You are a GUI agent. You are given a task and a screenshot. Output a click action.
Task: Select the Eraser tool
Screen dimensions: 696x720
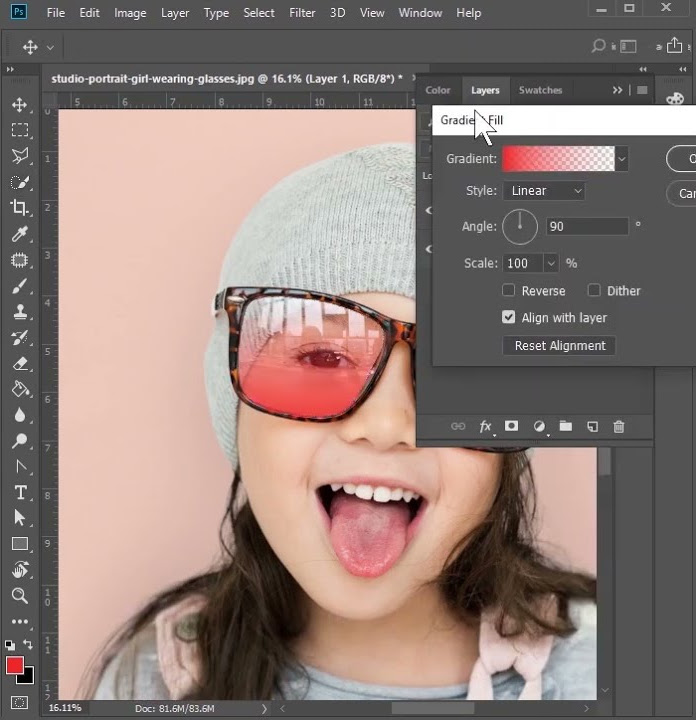tap(19, 364)
